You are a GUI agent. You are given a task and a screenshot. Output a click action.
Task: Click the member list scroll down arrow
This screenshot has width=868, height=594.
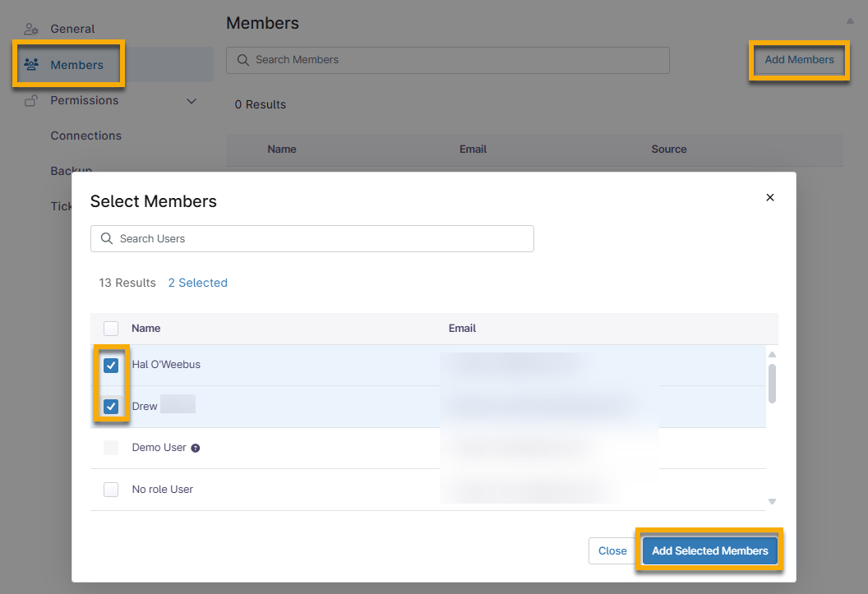tap(772, 501)
